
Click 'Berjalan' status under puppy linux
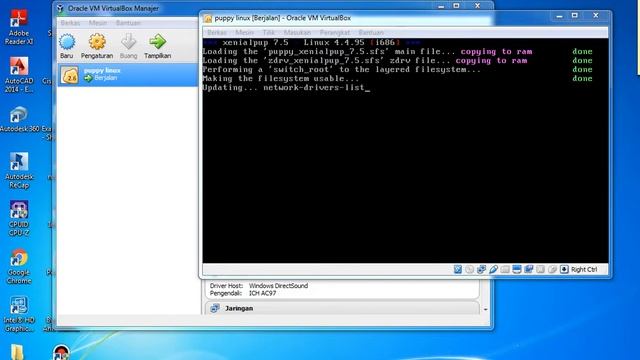pyautogui.click(x=105, y=78)
